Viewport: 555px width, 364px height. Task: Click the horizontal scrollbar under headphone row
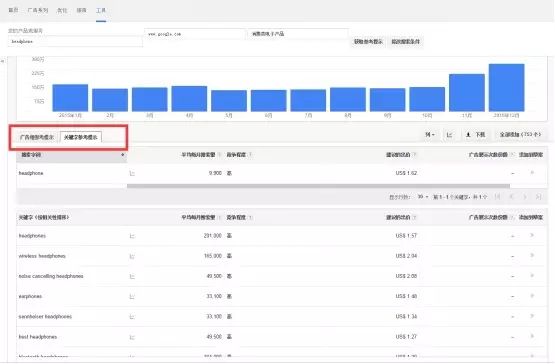tap(318, 186)
